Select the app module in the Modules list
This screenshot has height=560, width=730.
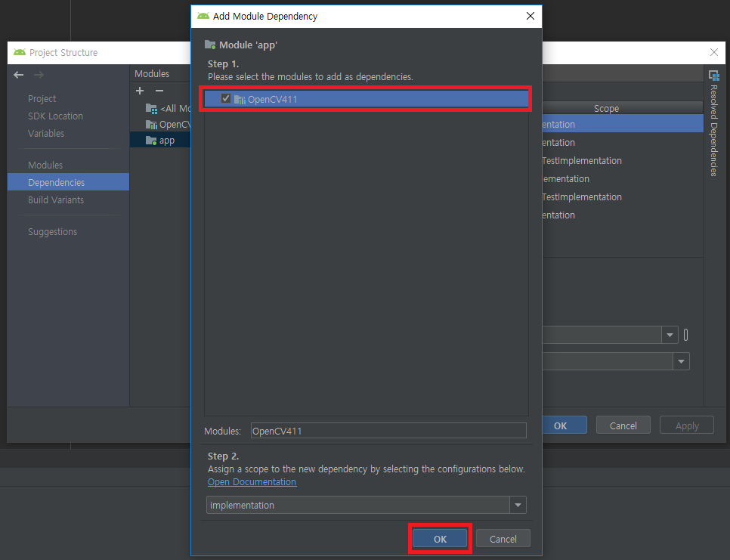pyautogui.click(x=160, y=140)
